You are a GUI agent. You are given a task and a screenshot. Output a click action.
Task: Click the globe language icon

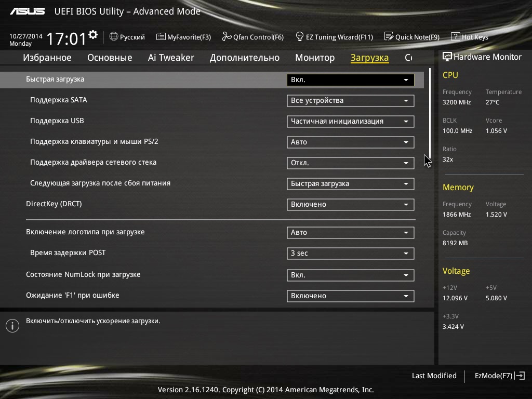114,36
